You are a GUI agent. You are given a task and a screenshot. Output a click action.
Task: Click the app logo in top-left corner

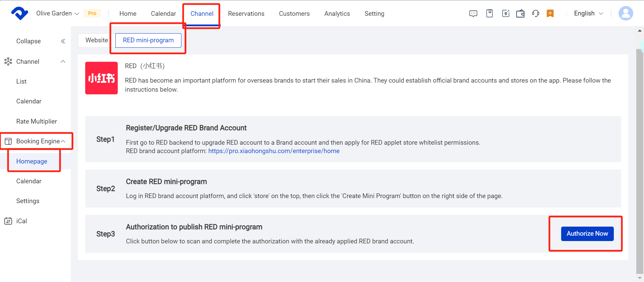(x=19, y=13)
